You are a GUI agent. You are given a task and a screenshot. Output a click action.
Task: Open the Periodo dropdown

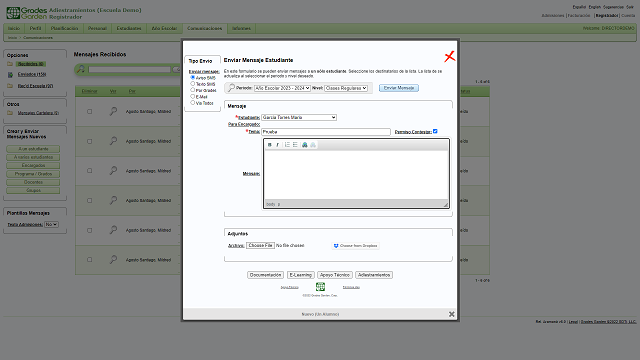[x=282, y=88]
